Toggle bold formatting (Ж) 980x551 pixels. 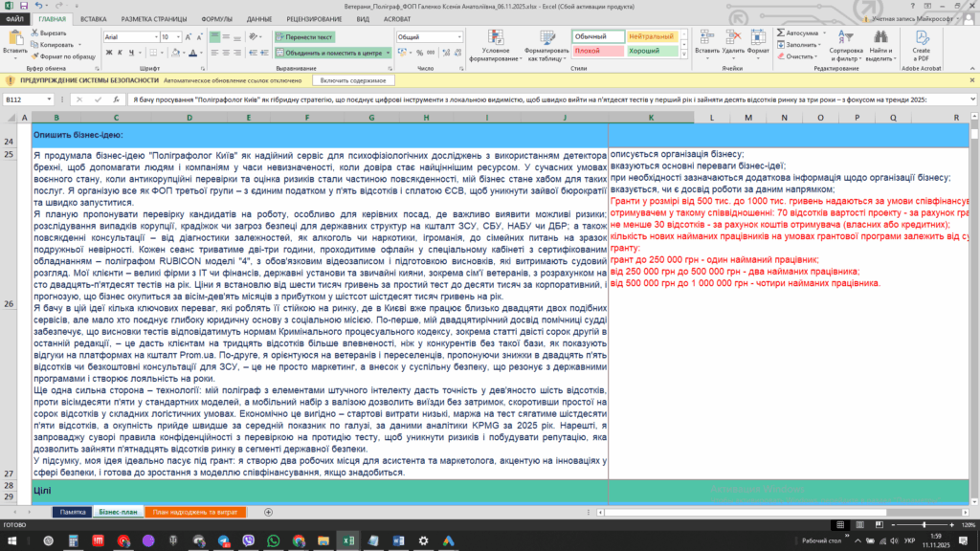pyautogui.click(x=107, y=54)
